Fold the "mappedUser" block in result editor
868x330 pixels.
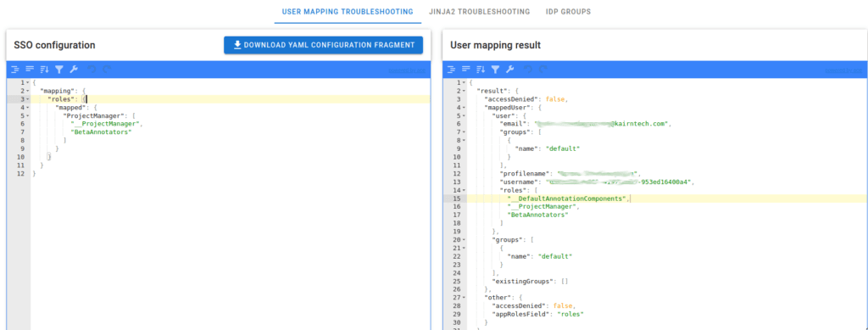coord(464,108)
